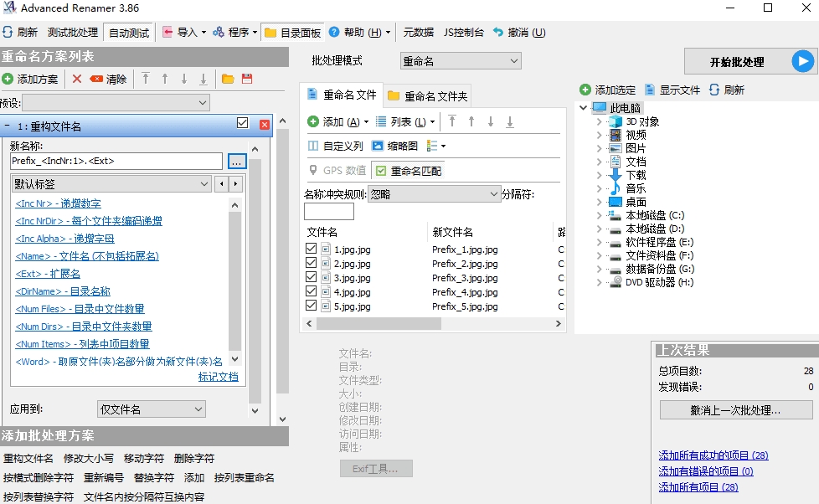Collapse method 1 重构文件名 panel
This screenshot has width=819, height=504.
pyautogui.click(x=8, y=126)
